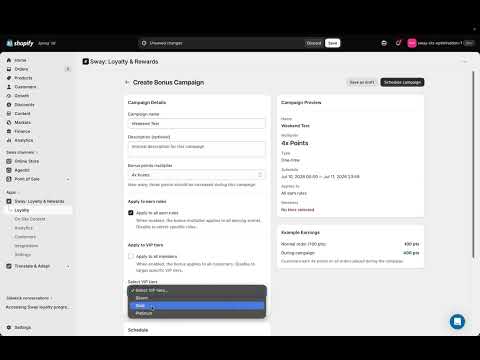This screenshot has height=360, width=480.
Task: Click the 4x Points preview text
Action: [x=295, y=143]
